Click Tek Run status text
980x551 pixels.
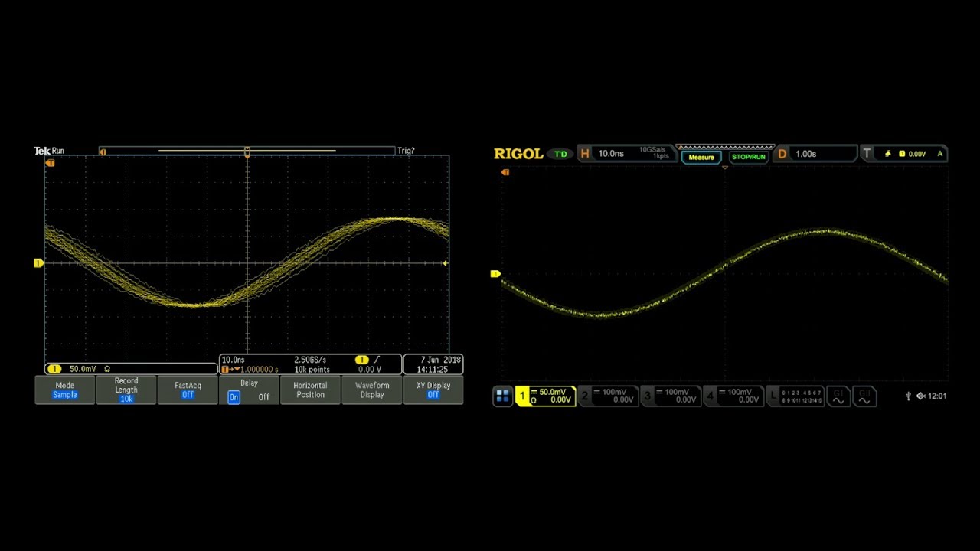58,151
